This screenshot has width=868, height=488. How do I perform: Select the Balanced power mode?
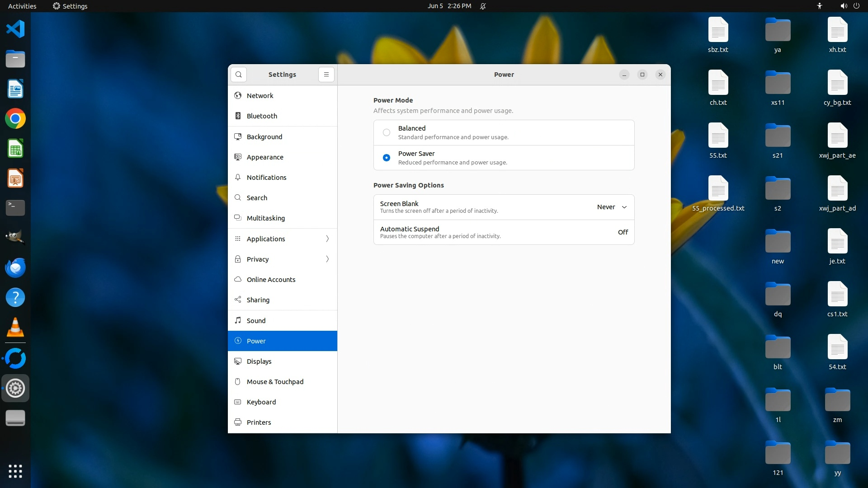tap(386, 132)
